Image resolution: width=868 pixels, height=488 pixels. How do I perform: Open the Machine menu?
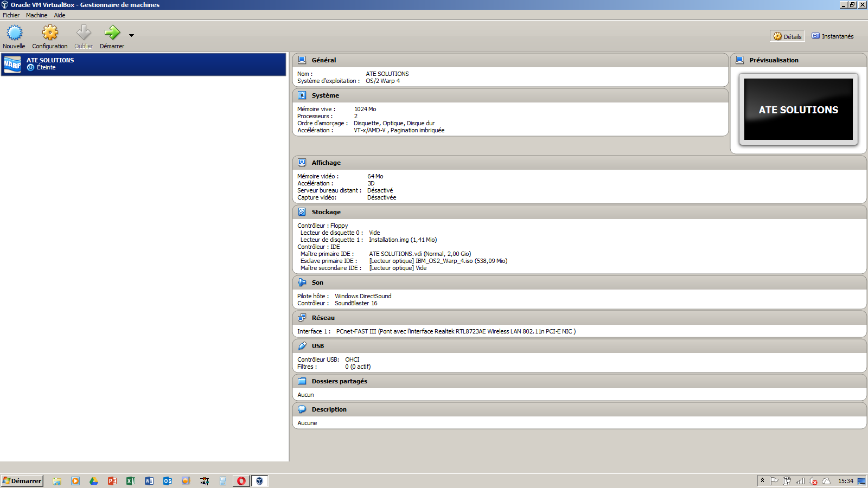[36, 15]
